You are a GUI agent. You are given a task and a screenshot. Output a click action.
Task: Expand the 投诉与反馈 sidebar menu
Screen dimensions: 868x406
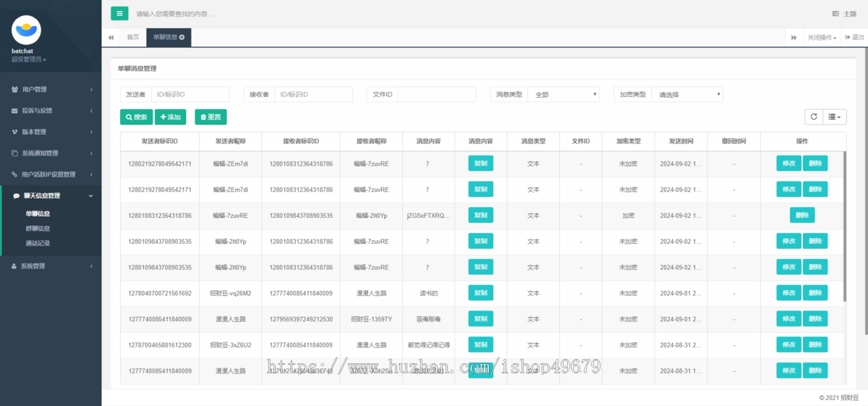51,111
